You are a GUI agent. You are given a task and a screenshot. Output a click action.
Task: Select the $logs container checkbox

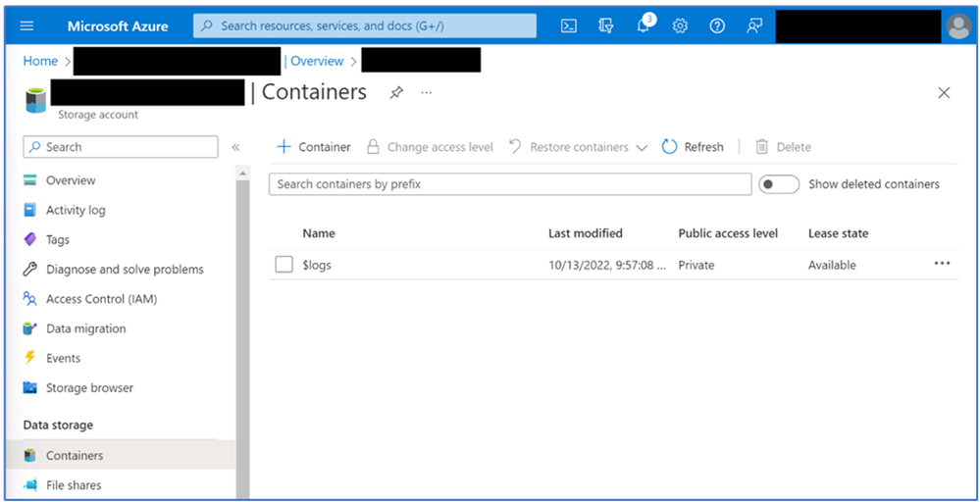[x=284, y=265]
